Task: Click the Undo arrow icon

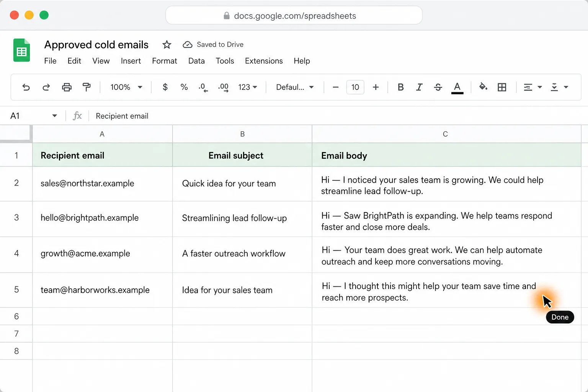Action: point(26,87)
